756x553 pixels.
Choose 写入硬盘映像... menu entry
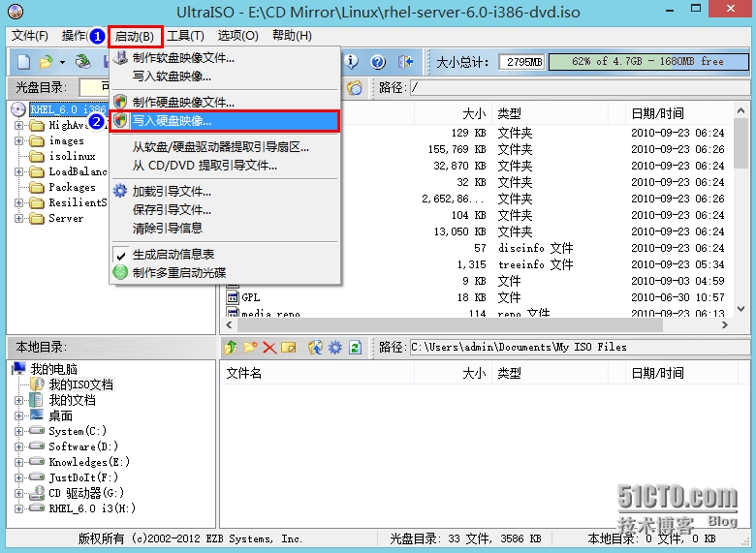(225, 120)
